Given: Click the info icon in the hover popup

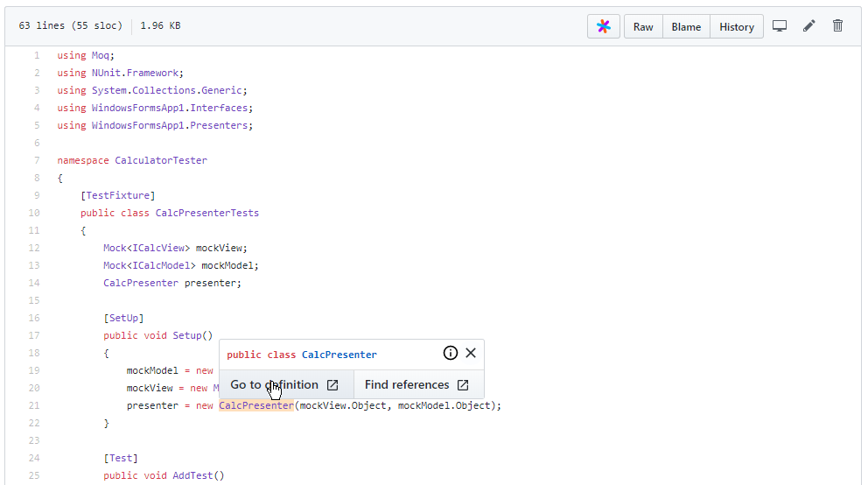Looking at the screenshot, I should coord(451,354).
